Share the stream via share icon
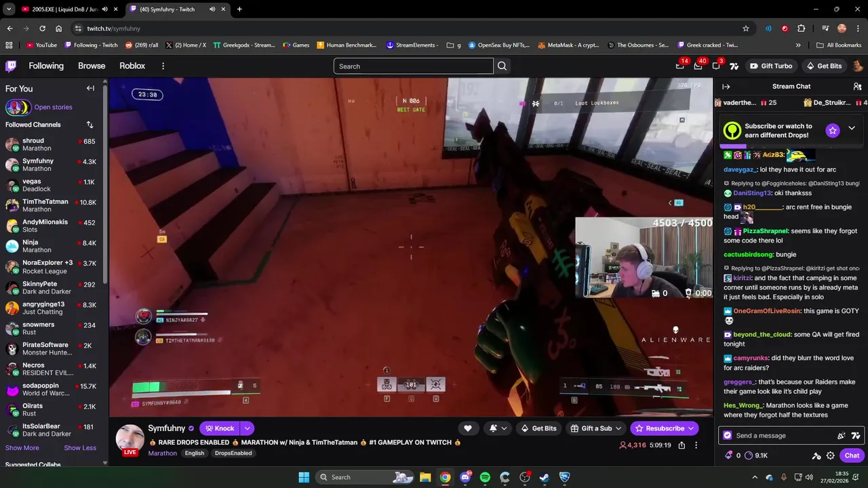The image size is (868, 488). (682, 445)
